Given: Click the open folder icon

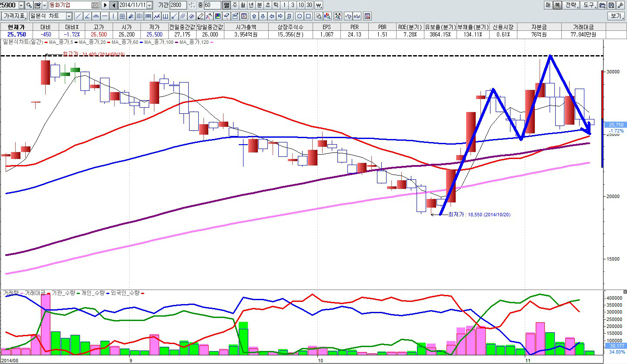Looking at the screenshot, I should 602,5.
